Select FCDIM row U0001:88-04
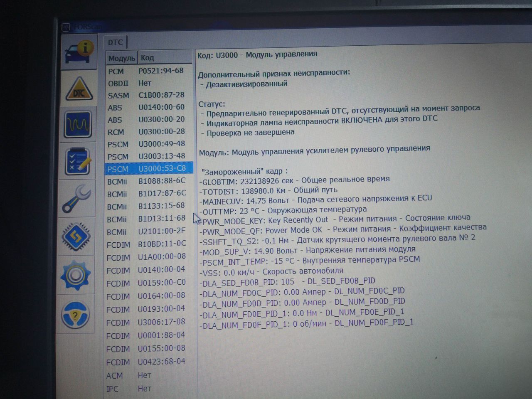Screen dimensions: 532x399 pos(149,335)
